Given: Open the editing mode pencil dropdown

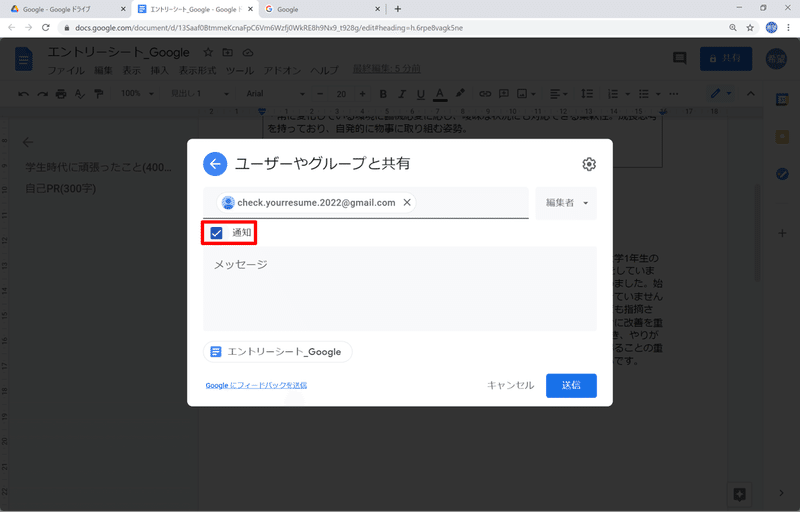Looking at the screenshot, I should click(721, 93).
